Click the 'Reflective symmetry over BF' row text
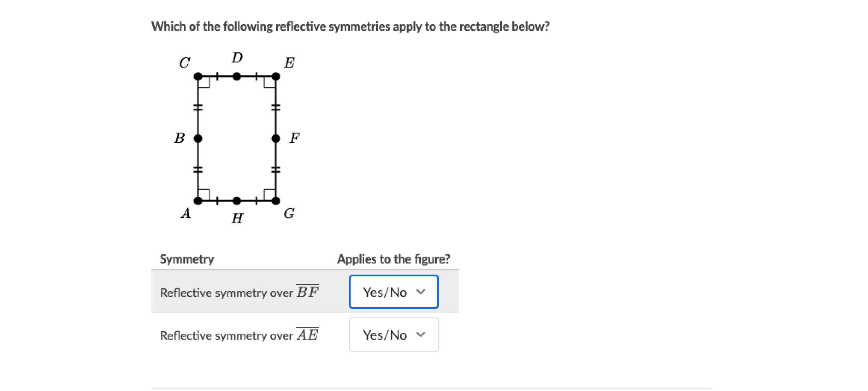Screen dimensions: 868x391 click(239, 292)
